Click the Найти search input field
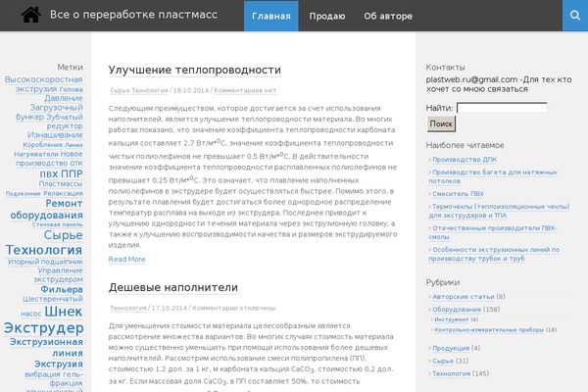Screen dimensions: 588x392 click(x=502, y=108)
